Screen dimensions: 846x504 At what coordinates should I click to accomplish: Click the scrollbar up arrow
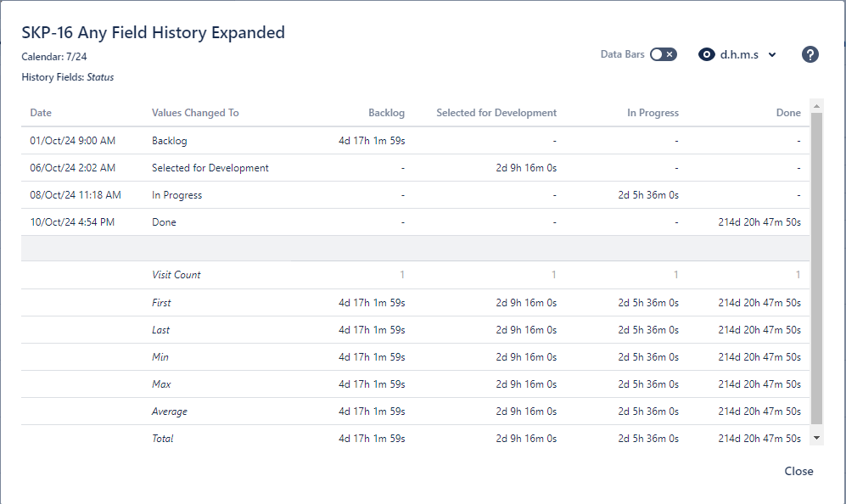[x=817, y=106]
